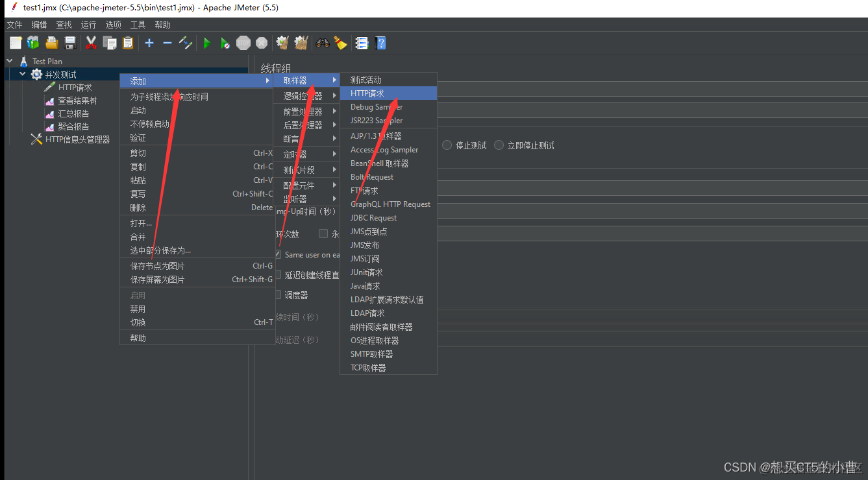This screenshot has width=868, height=480.
Task: Choose 保存节点为图片 in context menu
Action: [x=197, y=266]
